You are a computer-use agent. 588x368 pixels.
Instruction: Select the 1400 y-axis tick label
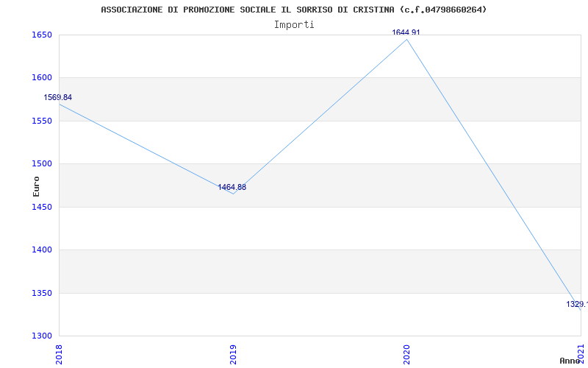[x=42, y=250]
